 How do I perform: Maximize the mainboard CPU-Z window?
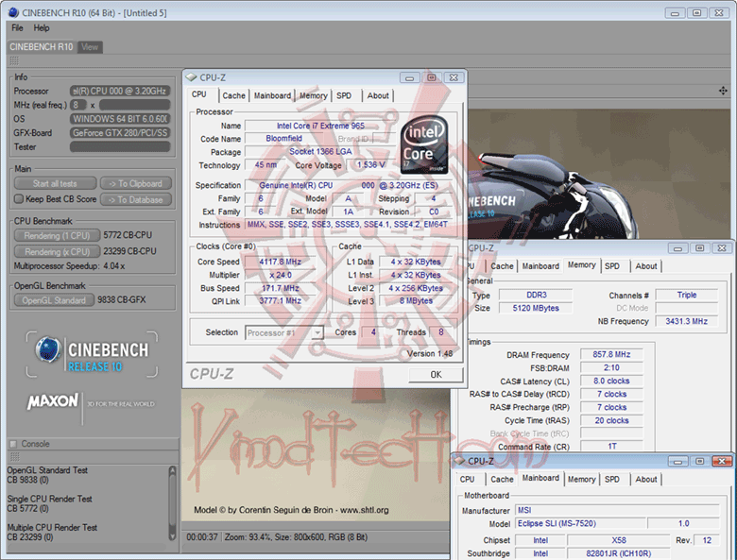click(700, 462)
